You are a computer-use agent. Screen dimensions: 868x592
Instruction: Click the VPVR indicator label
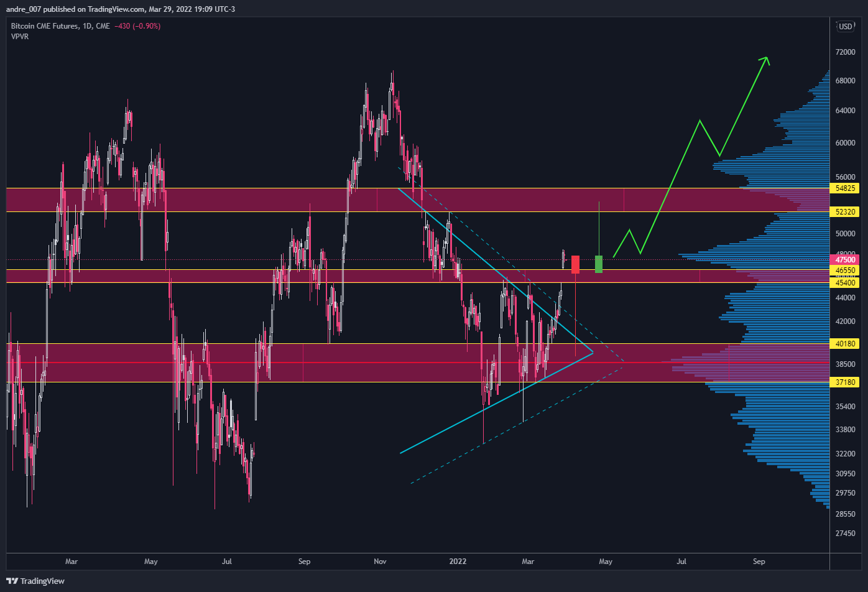coord(19,37)
